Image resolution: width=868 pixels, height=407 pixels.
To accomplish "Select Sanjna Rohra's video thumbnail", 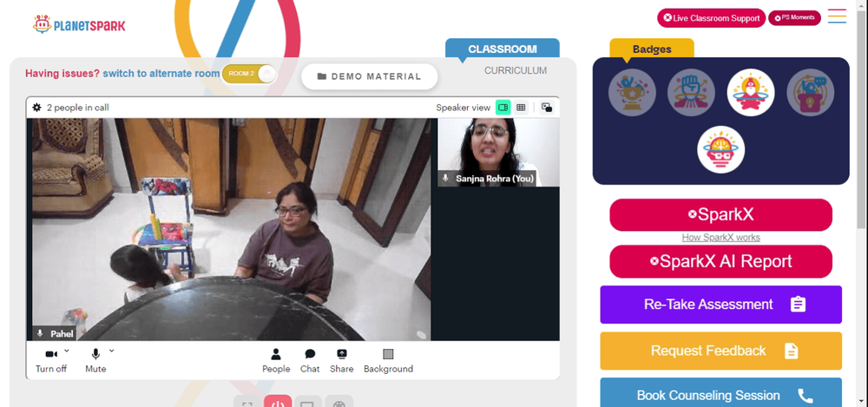I will coord(498,152).
